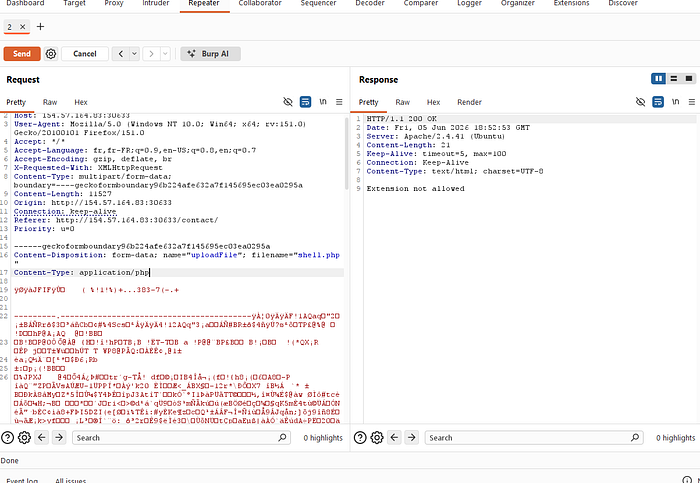The height and width of the screenshot is (483, 700).
Task: Go forward to next request in history
Action: [x=151, y=54]
